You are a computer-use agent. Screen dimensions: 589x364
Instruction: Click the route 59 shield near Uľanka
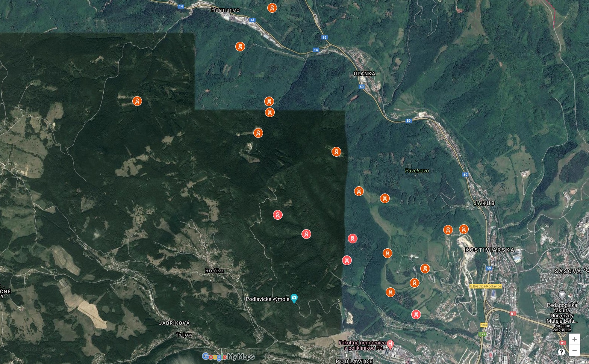[362, 87]
